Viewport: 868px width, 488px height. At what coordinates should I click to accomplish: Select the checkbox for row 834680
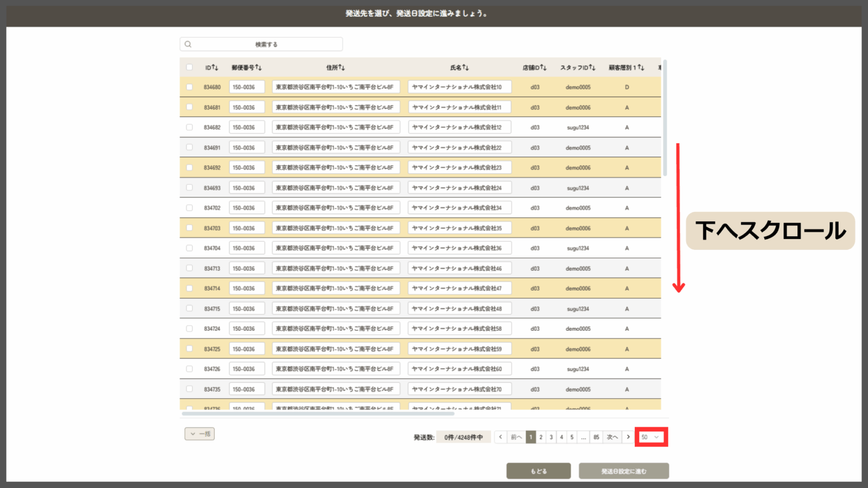189,87
